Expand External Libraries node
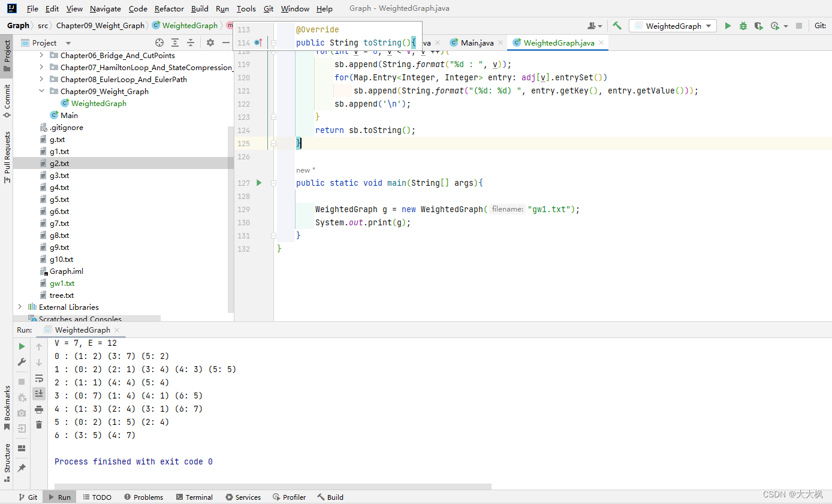The height and width of the screenshot is (504, 832). (x=20, y=307)
